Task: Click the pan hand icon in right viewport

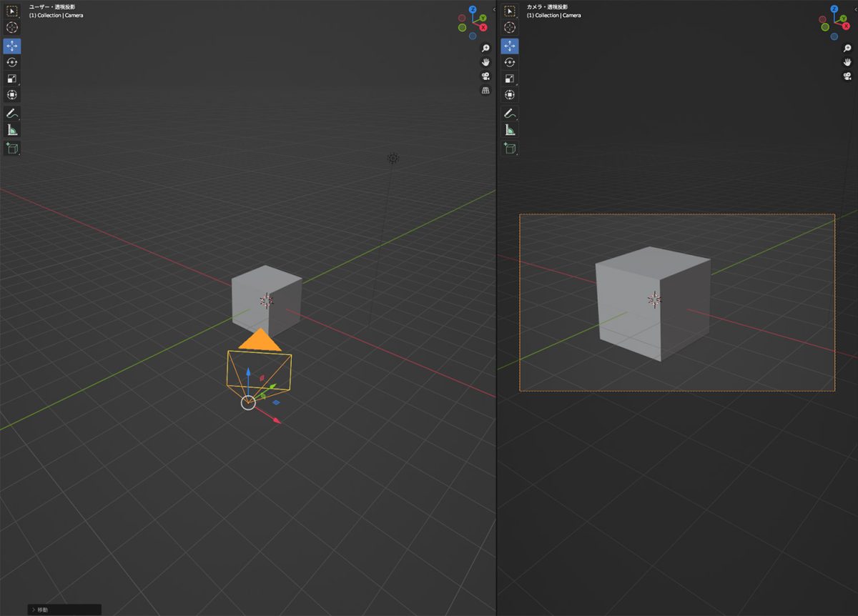Action: click(x=847, y=62)
